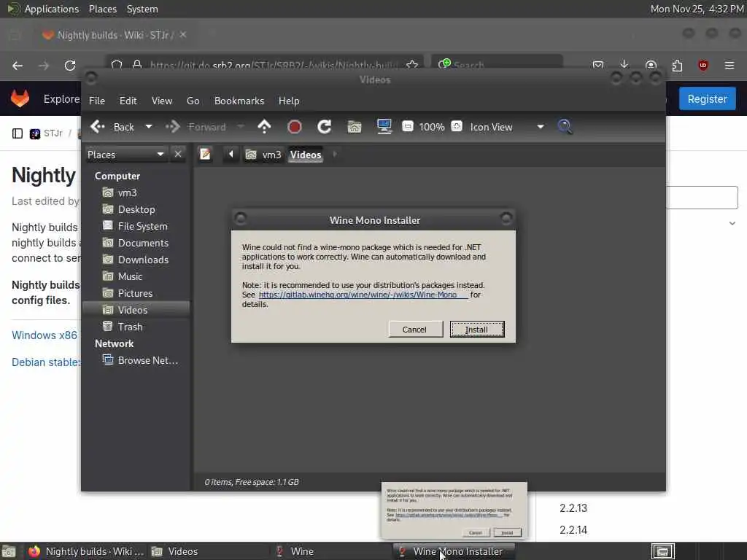The height and width of the screenshot is (560, 747).
Task: Go Back in the file manager
Action: point(113,127)
